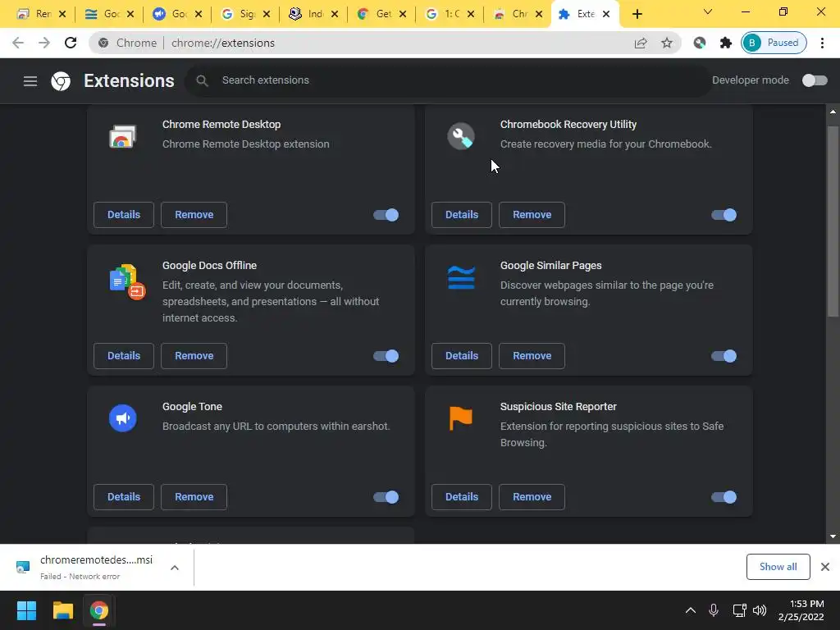Click the Google Similar Pages wave icon

point(461,277)
